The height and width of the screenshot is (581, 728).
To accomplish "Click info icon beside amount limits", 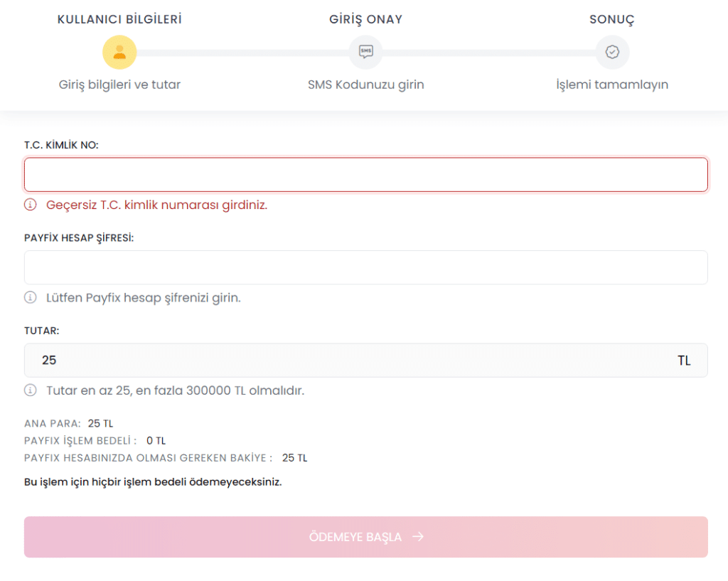I will click(30, 390).
